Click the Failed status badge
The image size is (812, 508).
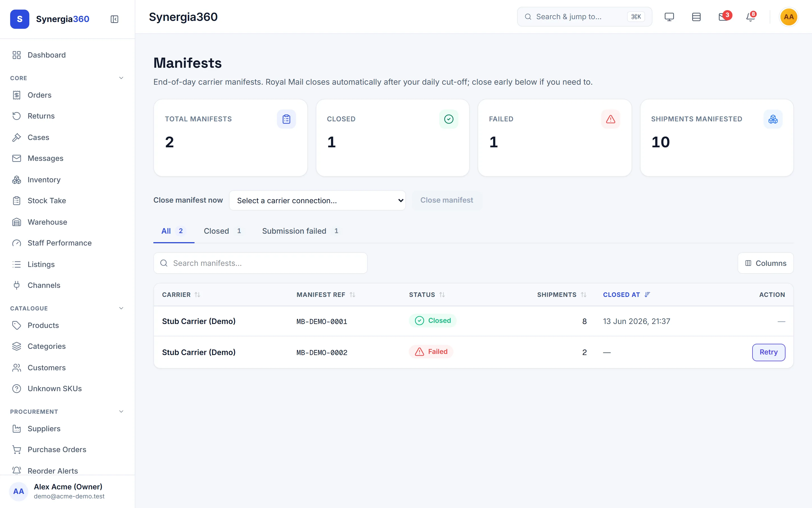(x=431, y=351)
